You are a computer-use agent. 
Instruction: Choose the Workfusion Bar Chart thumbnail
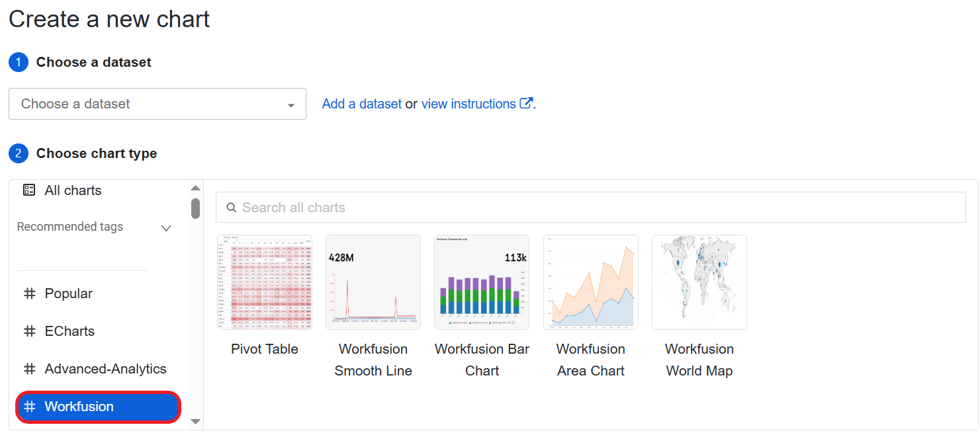pyautogui.click(x=482, y=282)
